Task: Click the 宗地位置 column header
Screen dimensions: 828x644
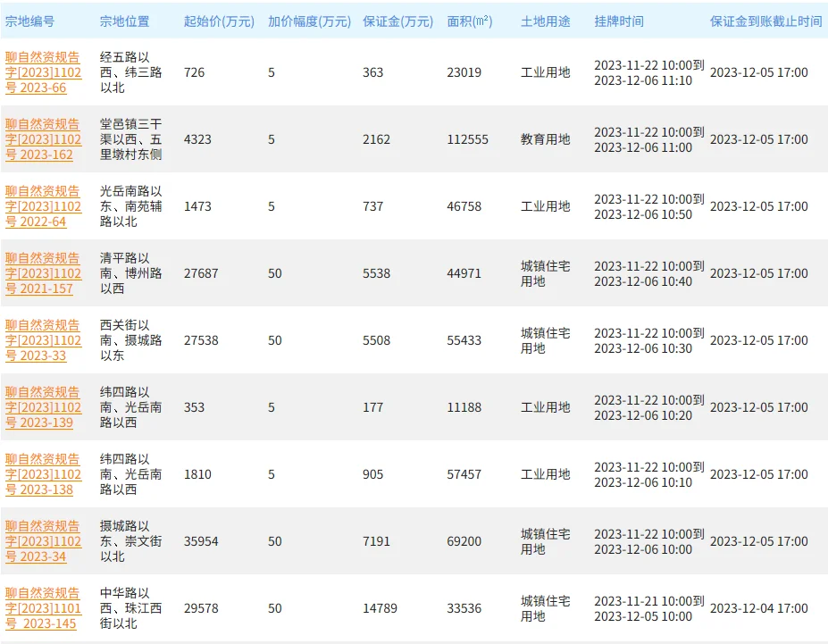Action: pos(124,21)
